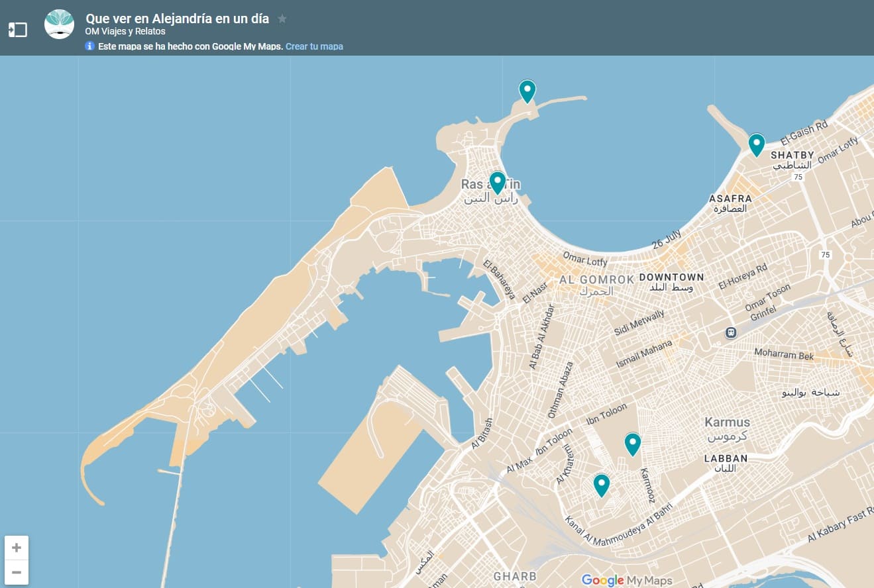Click the author name "OM Viajes y Relatos"

click(x=125, y=31)
